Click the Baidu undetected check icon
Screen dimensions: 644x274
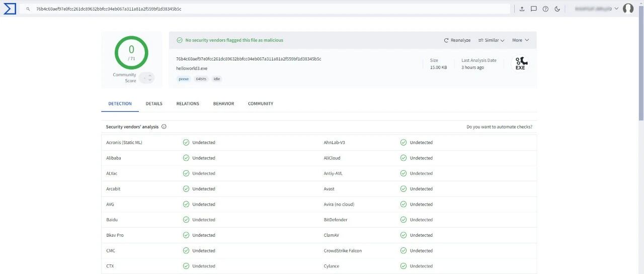(x=186, y=220)
